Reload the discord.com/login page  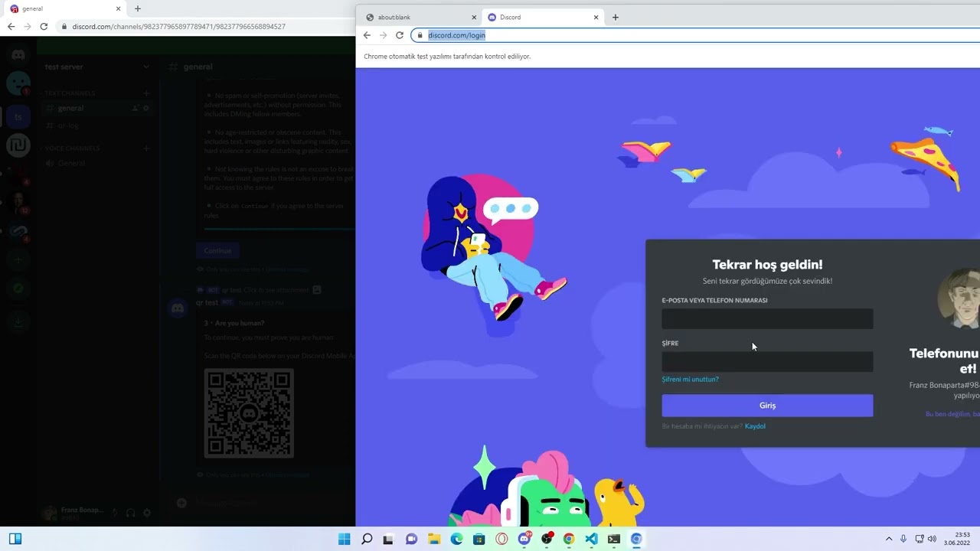coord(400,35)
